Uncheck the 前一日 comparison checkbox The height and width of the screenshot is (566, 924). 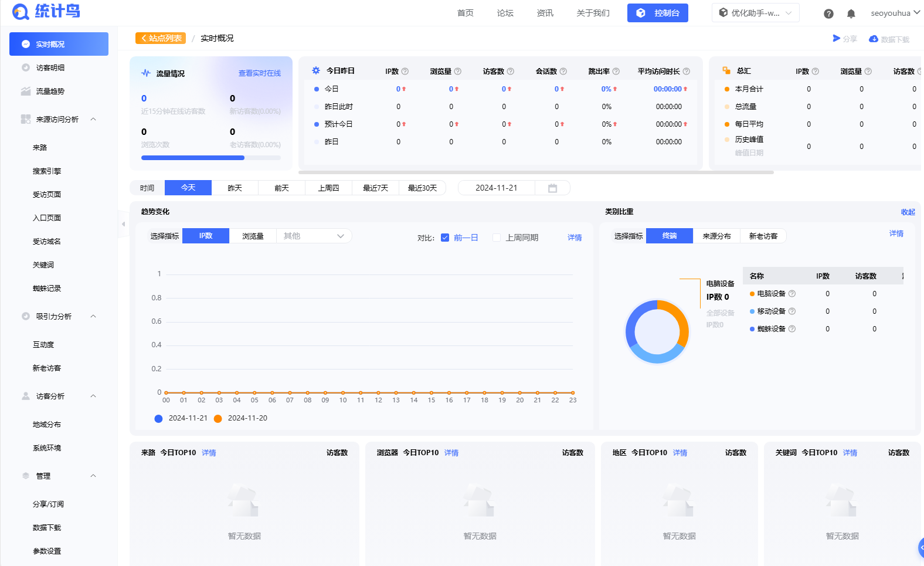point(445,238)
